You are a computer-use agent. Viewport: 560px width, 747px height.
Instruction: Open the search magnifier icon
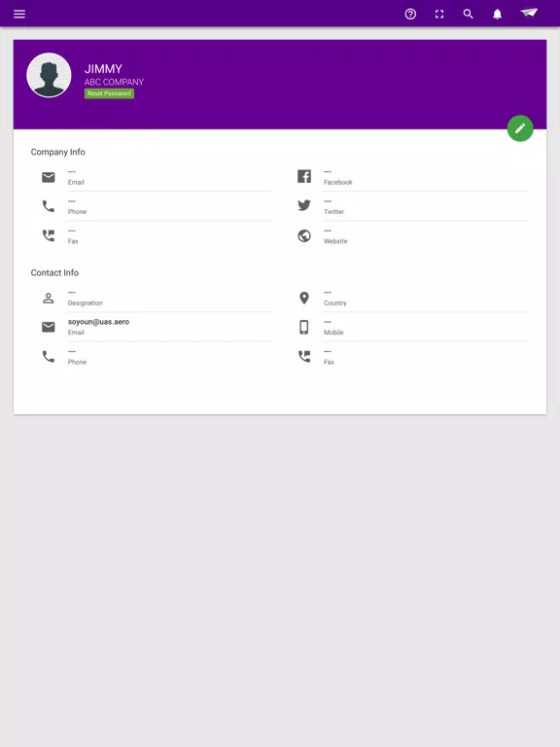(468, 14)
